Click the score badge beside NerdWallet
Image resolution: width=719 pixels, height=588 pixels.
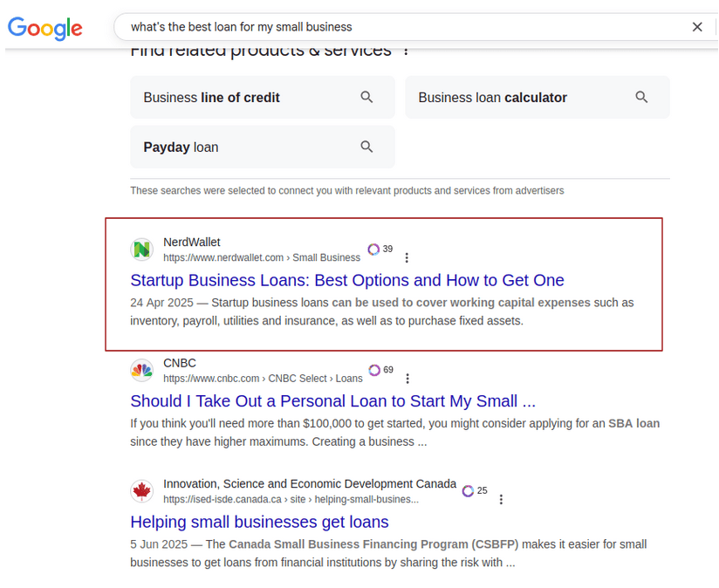coord(380,250)
